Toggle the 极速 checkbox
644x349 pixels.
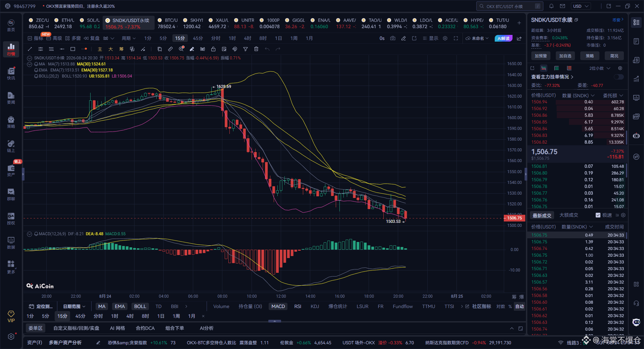point(598,215)
